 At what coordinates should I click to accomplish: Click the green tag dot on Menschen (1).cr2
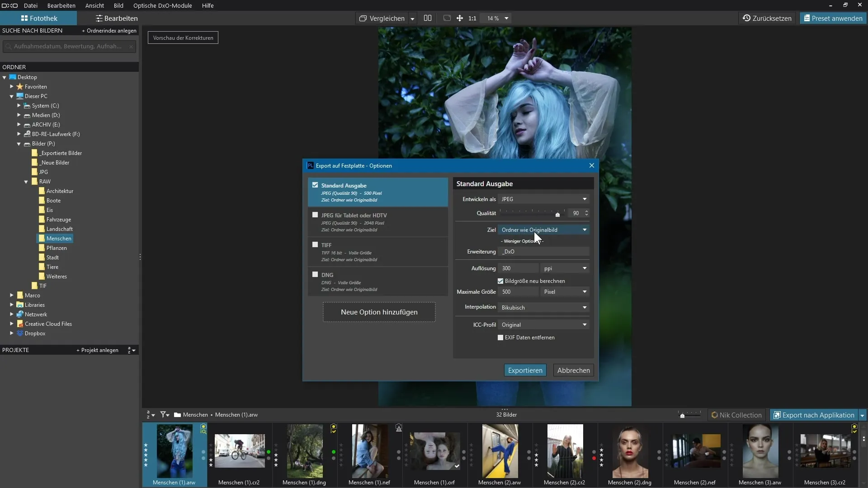[x=269, y=452]
